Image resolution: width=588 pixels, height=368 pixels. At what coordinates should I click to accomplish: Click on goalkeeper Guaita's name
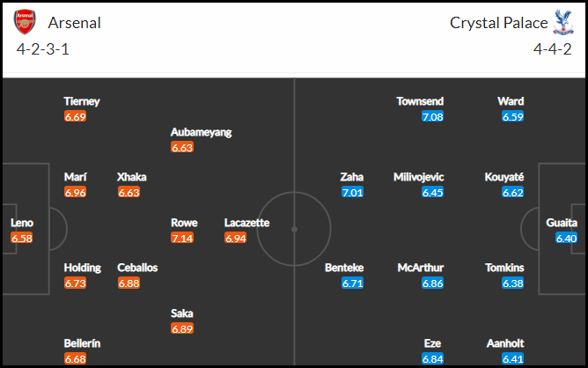[562, 223]
